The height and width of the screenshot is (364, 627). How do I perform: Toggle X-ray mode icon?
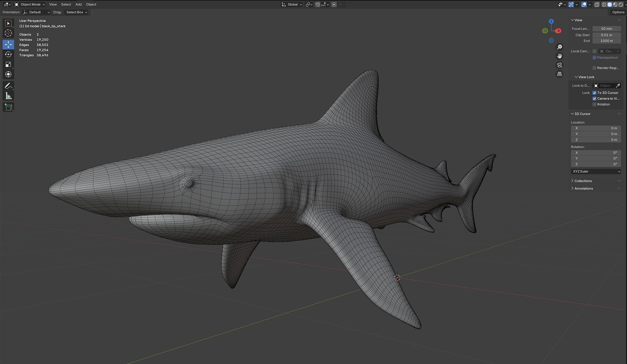(597, 5)
